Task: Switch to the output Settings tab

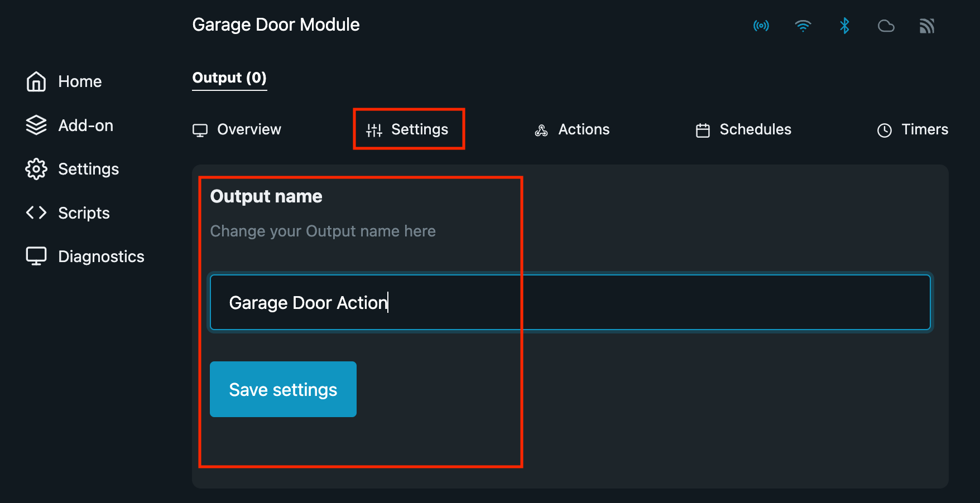Action: click(x=408, y=129)
